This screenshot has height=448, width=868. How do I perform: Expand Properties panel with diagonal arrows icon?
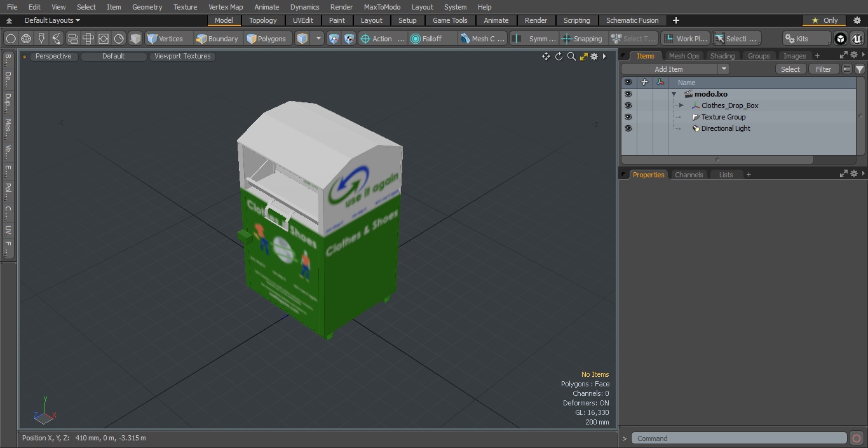[x=843, y=173]
